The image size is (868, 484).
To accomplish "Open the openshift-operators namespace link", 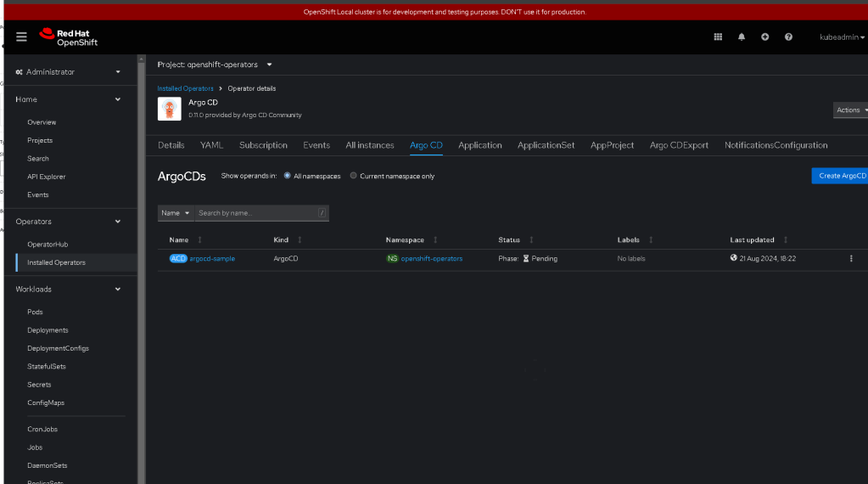I will [432, 259].
